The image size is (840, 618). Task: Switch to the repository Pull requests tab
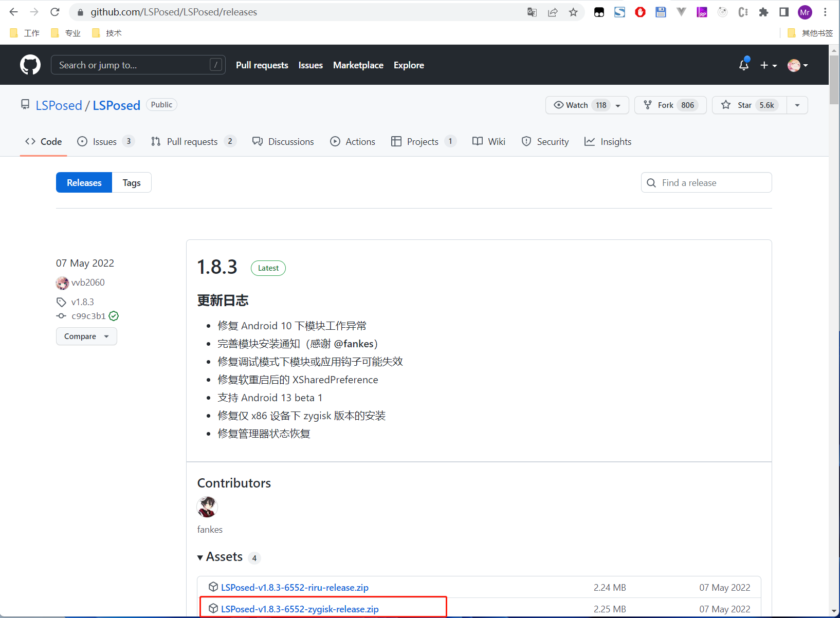pyautogui.click(x=193, y=141)
